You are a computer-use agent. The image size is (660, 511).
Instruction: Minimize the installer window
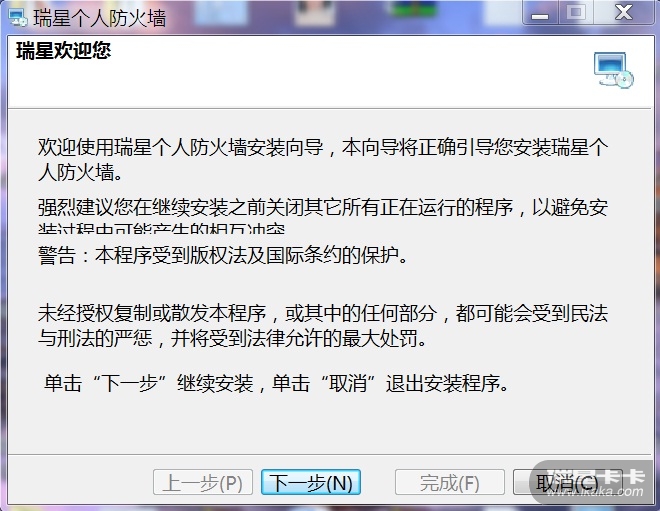540,13
